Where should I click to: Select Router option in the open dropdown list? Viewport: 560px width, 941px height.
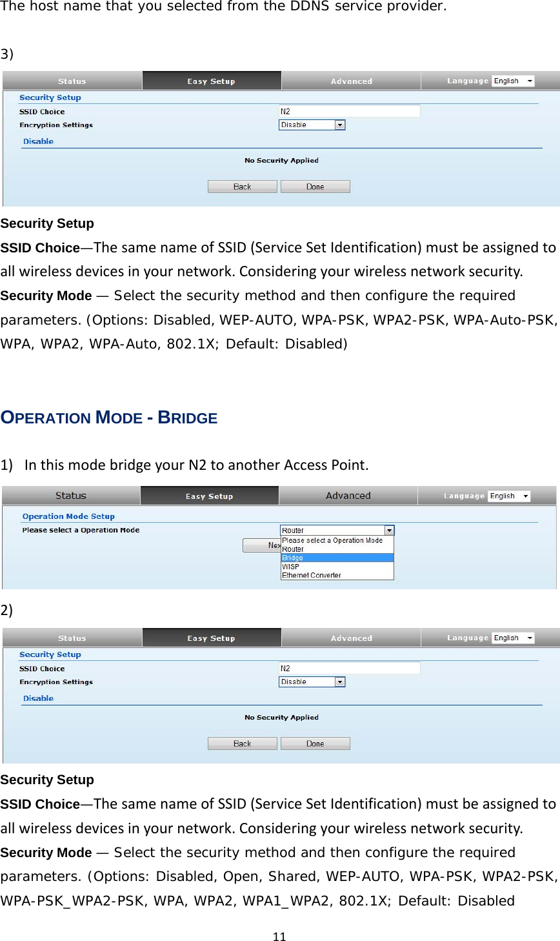pos(337,549)
